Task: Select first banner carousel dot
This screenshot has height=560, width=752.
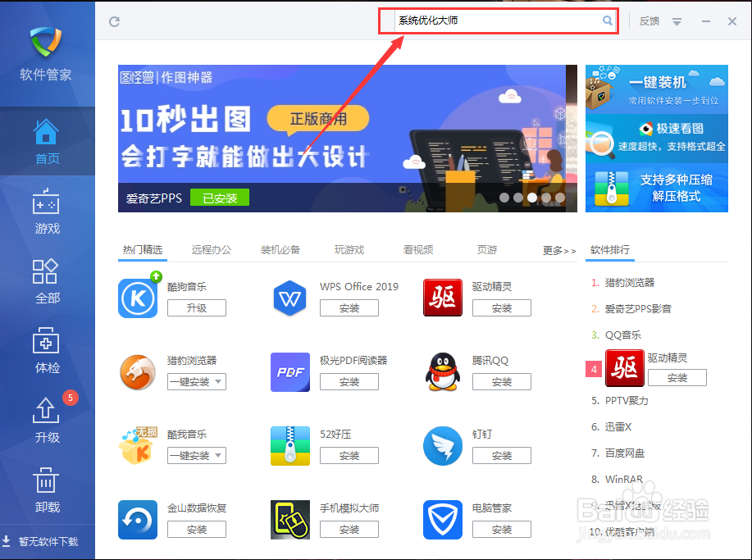Action: (x=504, y=198)
